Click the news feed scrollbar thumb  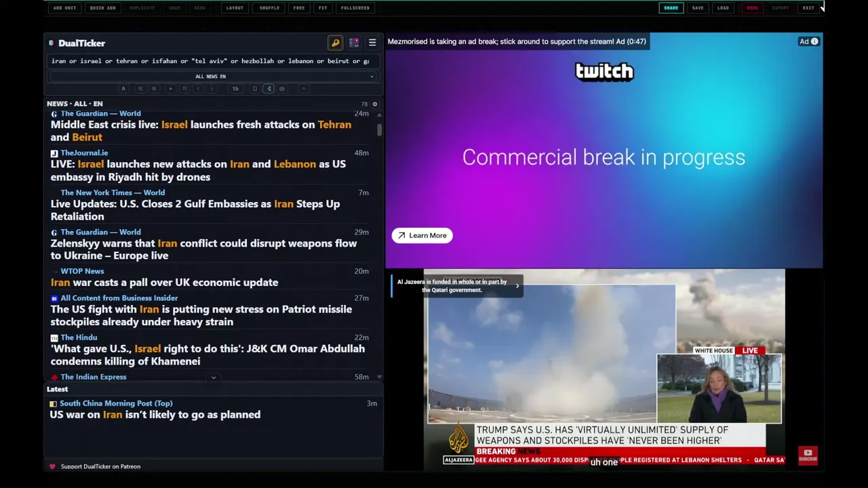(x=379, y=129)
